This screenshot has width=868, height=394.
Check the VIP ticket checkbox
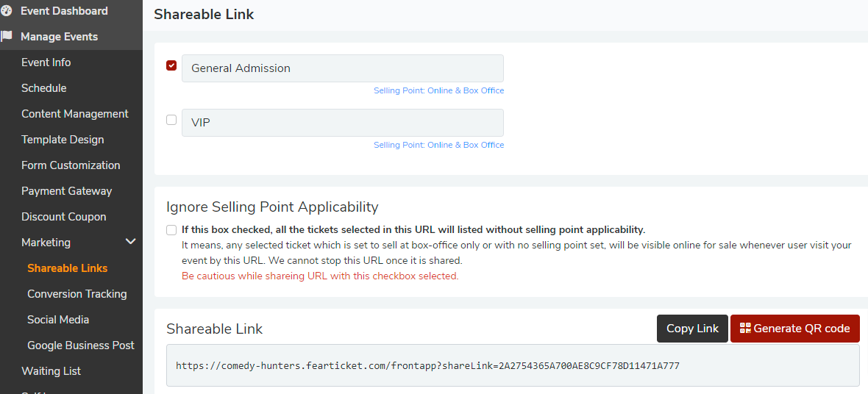pos(171,120)
